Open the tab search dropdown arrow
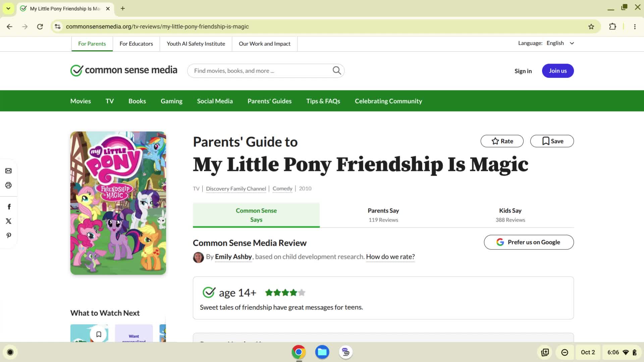 (x=8, y=8)
